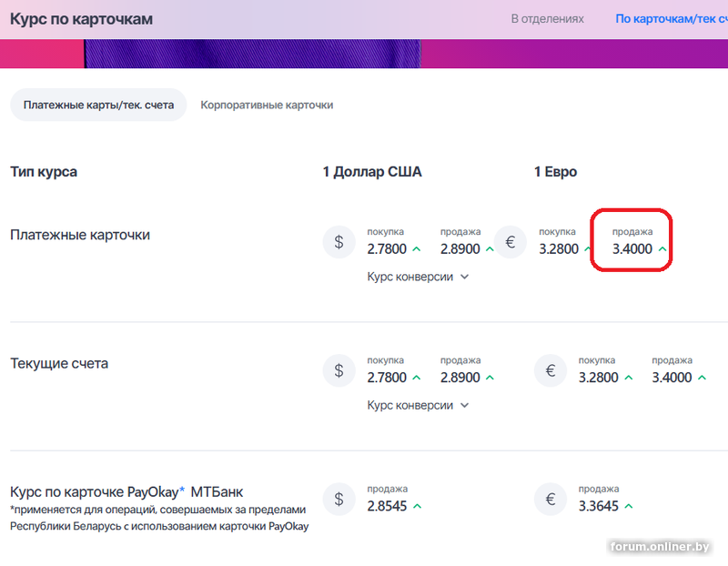Click euro продажа 3.4000 in Текущие счета
728x566 pixels.
point(672,378)
